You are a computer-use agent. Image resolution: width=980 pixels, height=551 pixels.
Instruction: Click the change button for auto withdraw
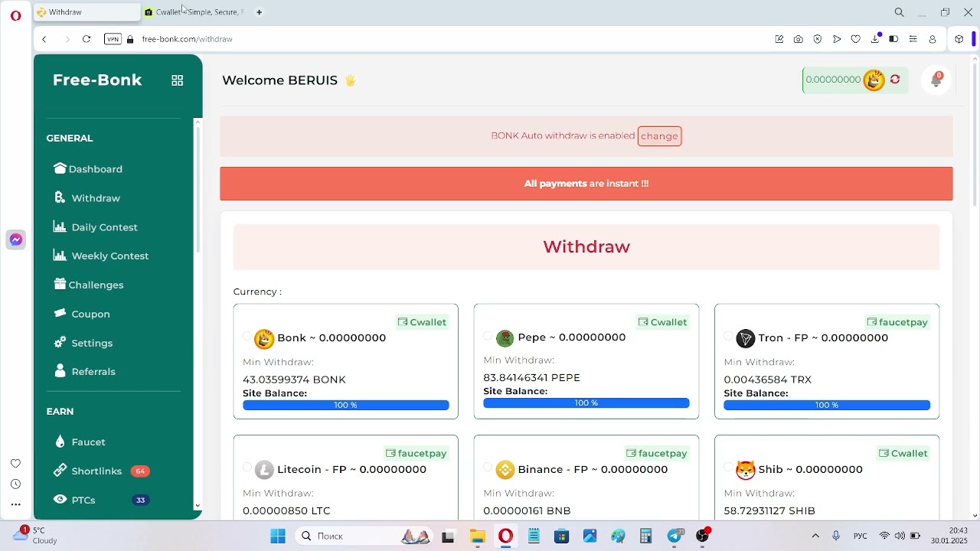659,136
